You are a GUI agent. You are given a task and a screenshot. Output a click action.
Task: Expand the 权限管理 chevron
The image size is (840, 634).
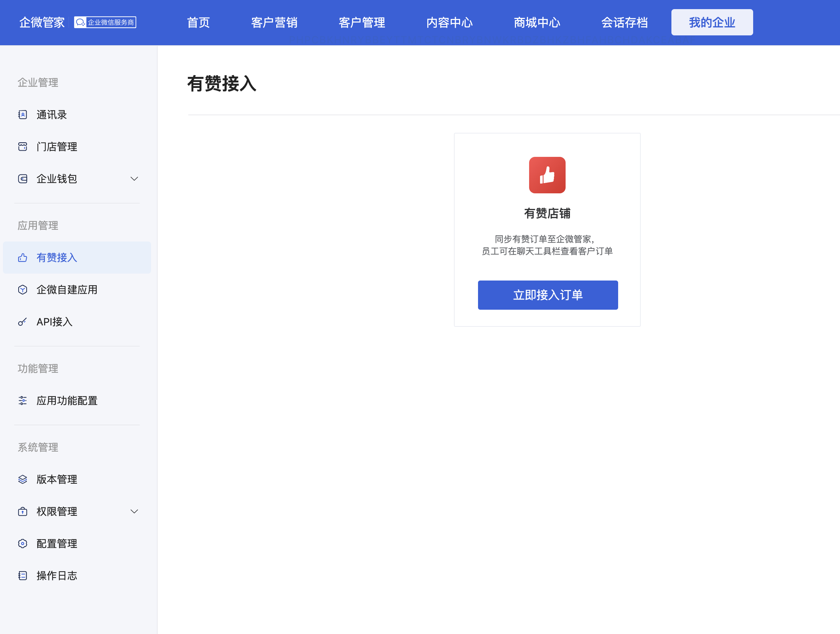coord(134,511)
